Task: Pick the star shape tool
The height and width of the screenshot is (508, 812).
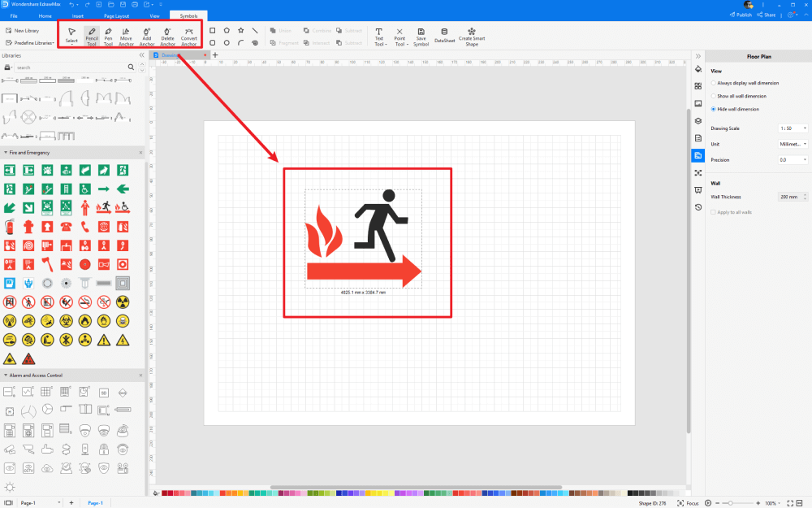Action: (241, 31)
